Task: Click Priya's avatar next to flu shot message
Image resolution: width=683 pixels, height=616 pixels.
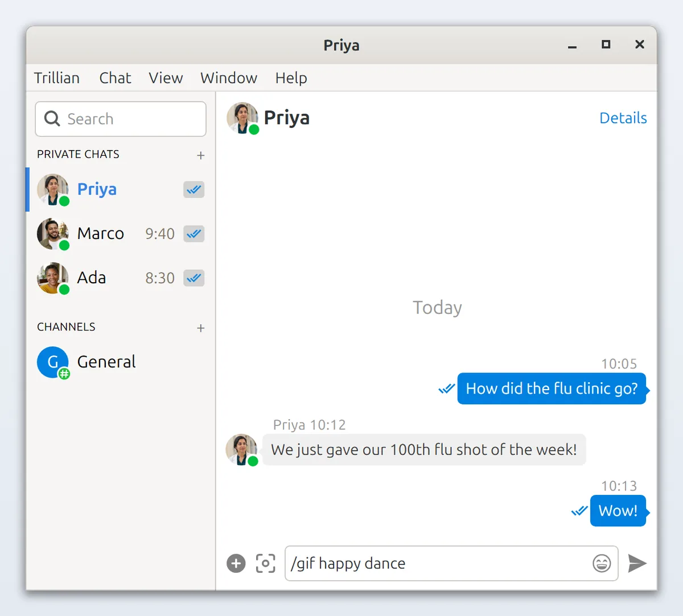Action: pyautogui.click(x=241, y=449)
